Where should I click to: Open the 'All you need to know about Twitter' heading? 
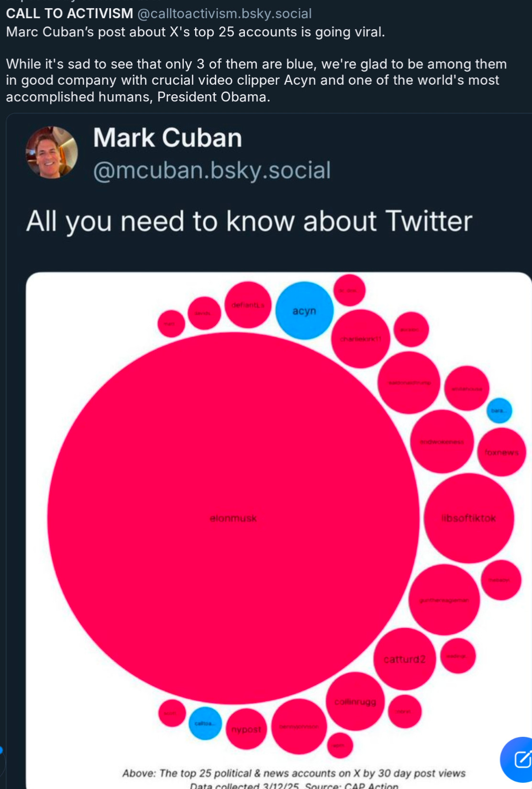[249, 222]
